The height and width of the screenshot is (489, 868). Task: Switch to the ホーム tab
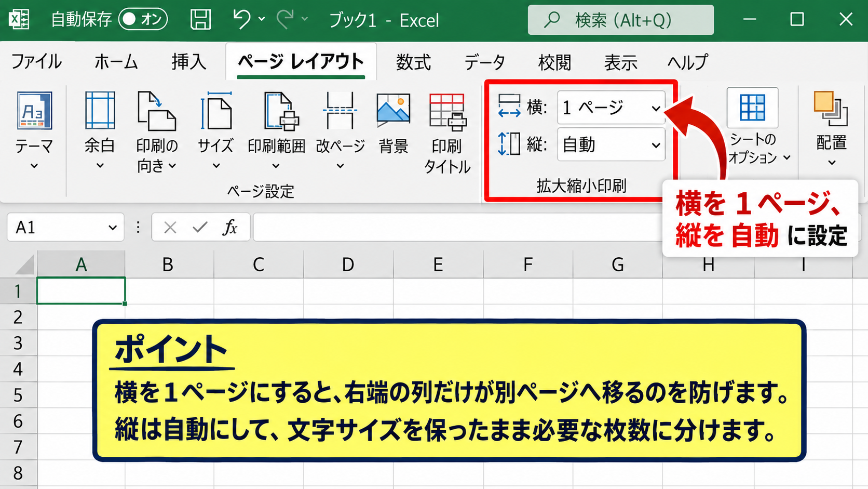coord(116,62)
